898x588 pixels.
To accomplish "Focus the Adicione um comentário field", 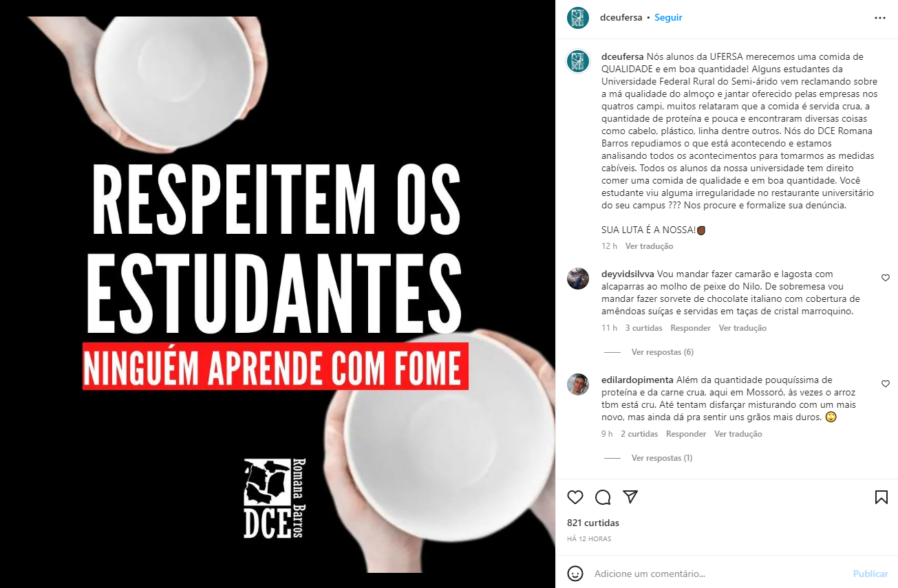I will (716, 574).
